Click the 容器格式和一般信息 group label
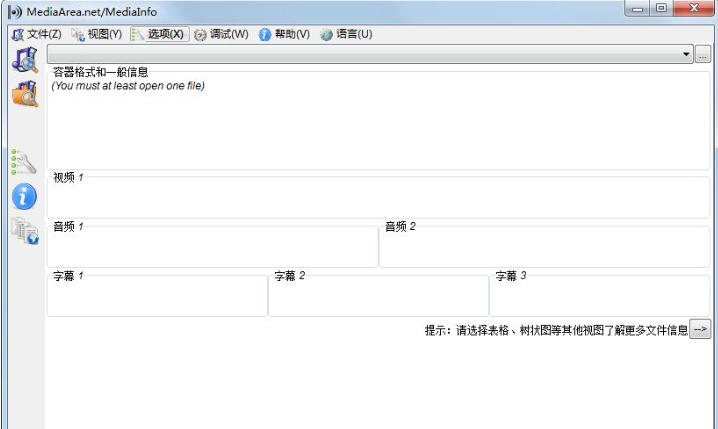Image resolution: width=718 pixels, height=429 pixels. coord(100,72)
